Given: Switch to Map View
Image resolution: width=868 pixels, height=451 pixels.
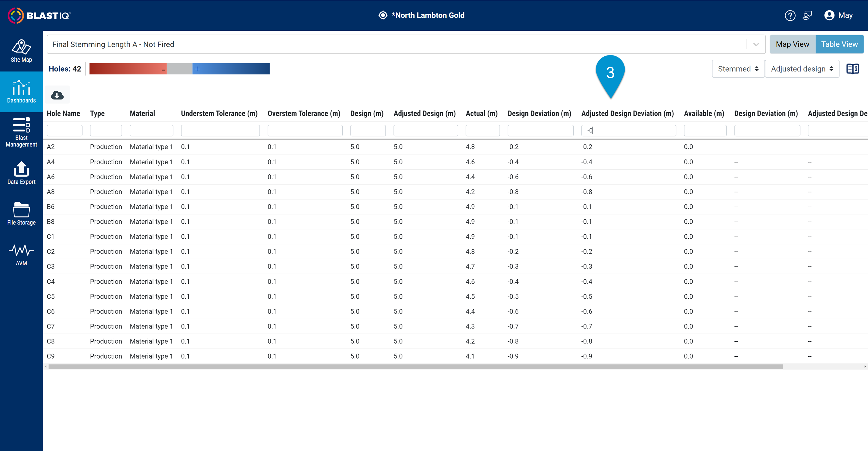Looking at the screenshot, I should 792,44.
